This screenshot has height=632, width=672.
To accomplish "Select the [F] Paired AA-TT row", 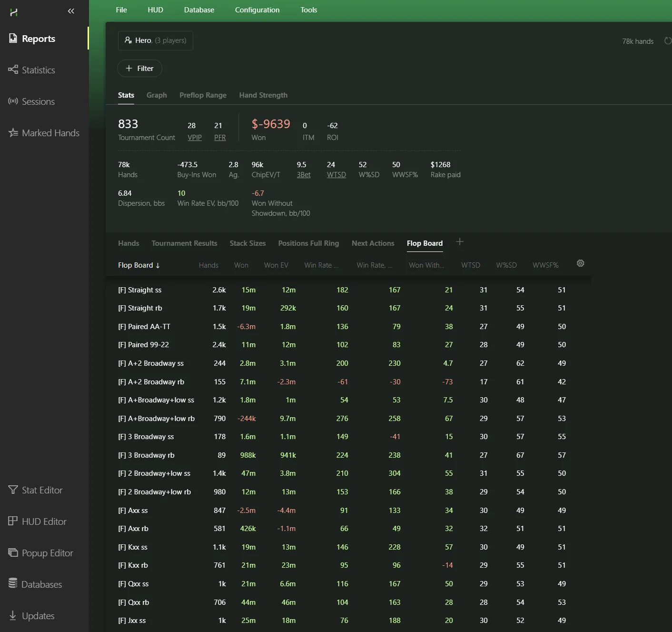I will coord(348,327).
